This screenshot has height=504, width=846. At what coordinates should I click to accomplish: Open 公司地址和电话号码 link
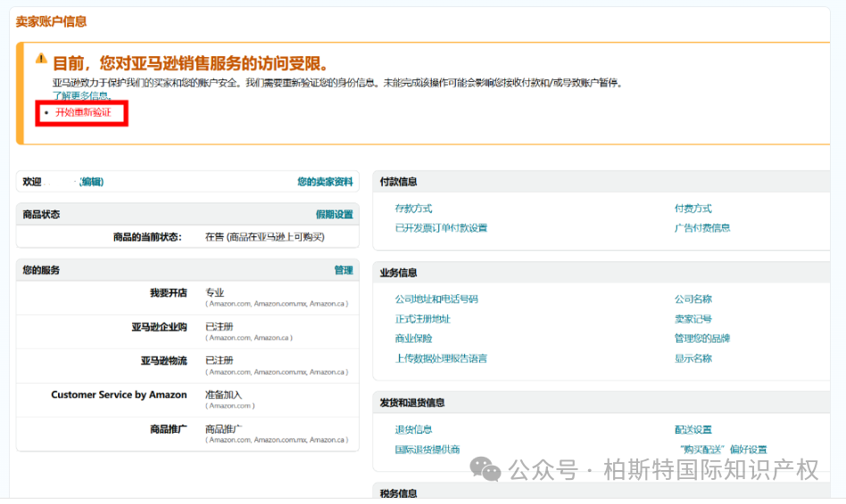(x=436, y=299)
